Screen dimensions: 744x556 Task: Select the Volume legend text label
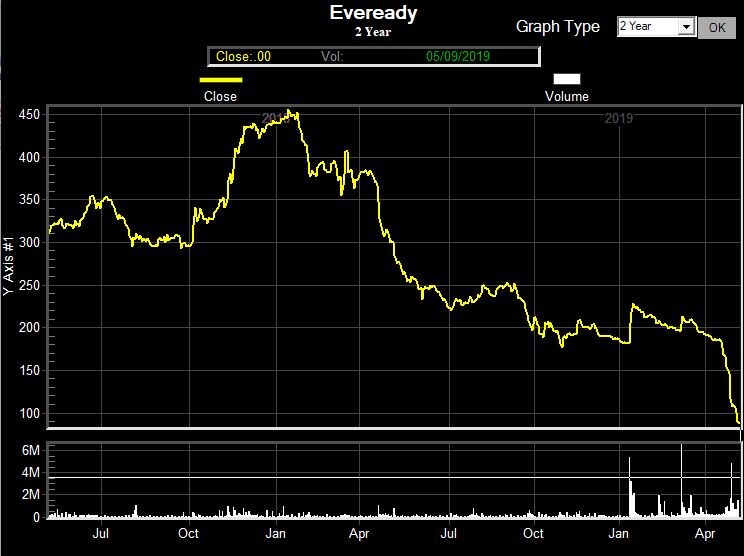click(567, 97)
